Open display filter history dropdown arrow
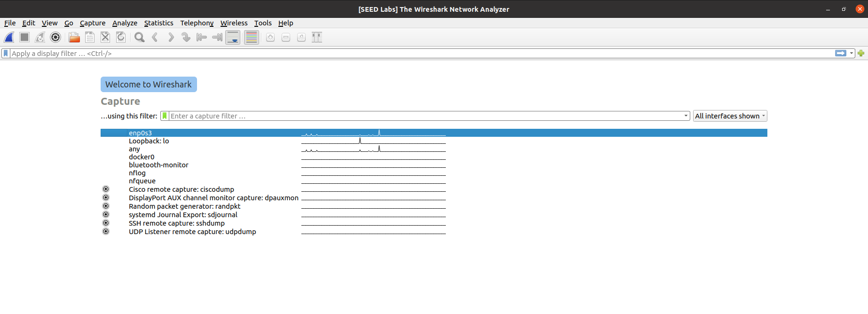Viewport: 868px width, 314px height. pos(852,54)
